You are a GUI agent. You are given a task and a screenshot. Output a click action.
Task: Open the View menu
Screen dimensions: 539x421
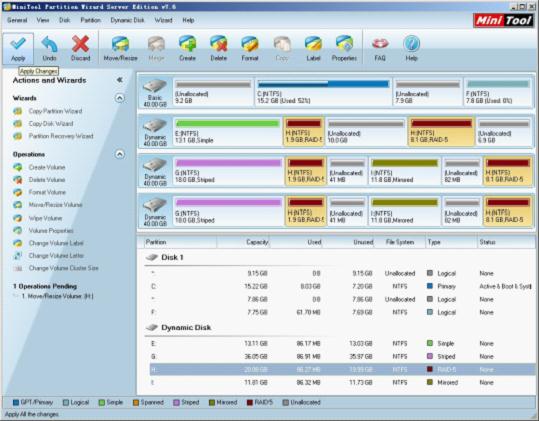click(43, 20)
